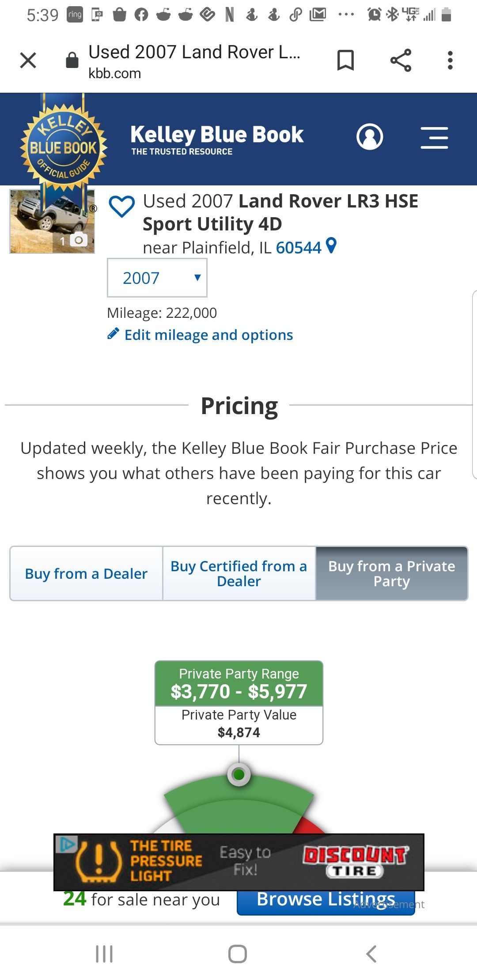Click the 60544 ZIP code link
Screen dimensions: 477x980
pyautogui.click(x=298, y=248)
